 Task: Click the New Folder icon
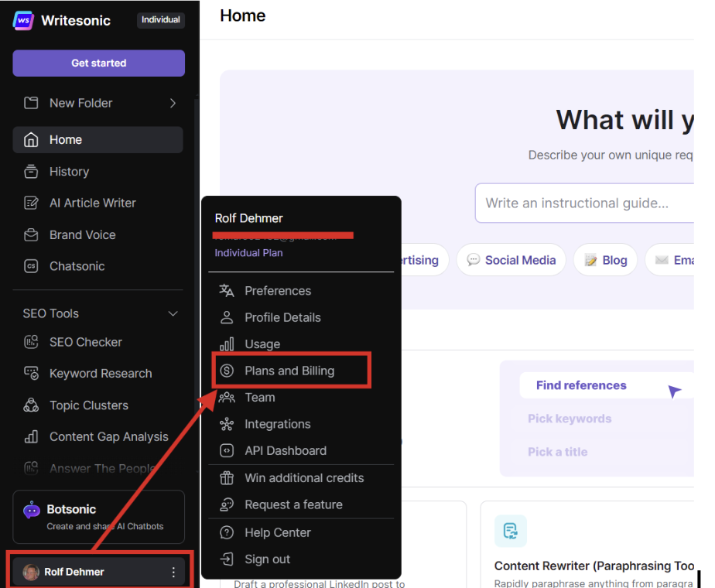[x=31, y=103]
